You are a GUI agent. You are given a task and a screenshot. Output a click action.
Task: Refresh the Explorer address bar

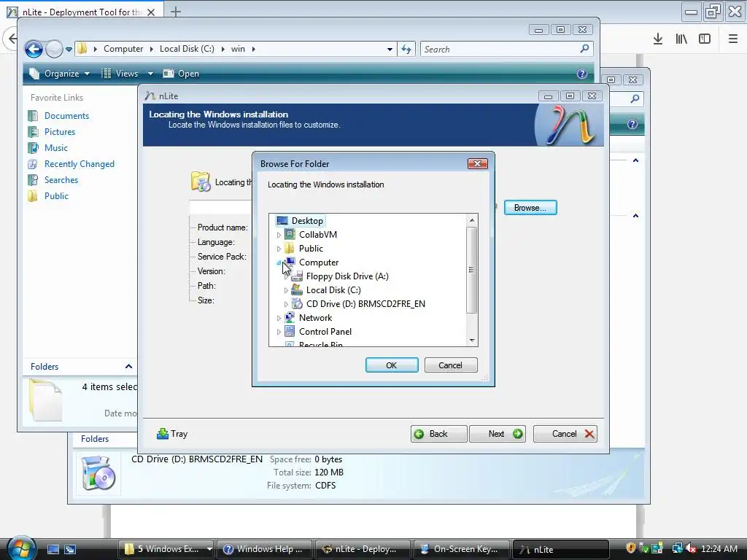[x=406, y=49]
